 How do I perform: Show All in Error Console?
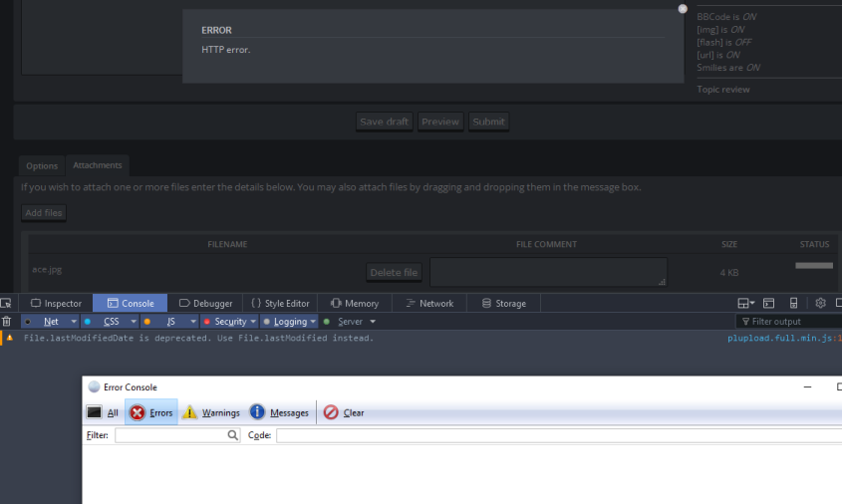click(103, 412)
